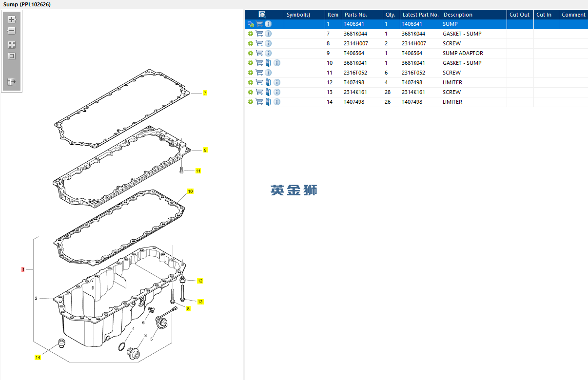Screen dimensions: 588x380
Task: Add item 14 limiter to cart
Action: tap(259, 102)
